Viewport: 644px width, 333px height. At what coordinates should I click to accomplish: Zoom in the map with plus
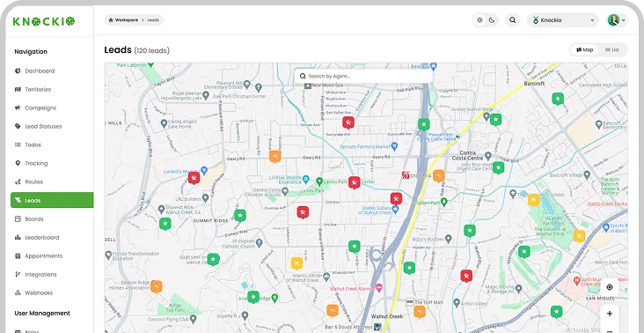610,314
